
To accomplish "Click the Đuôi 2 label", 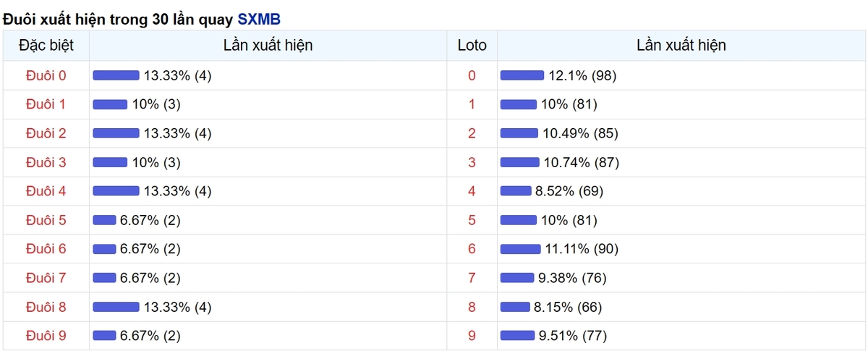I will coord(46,133).
